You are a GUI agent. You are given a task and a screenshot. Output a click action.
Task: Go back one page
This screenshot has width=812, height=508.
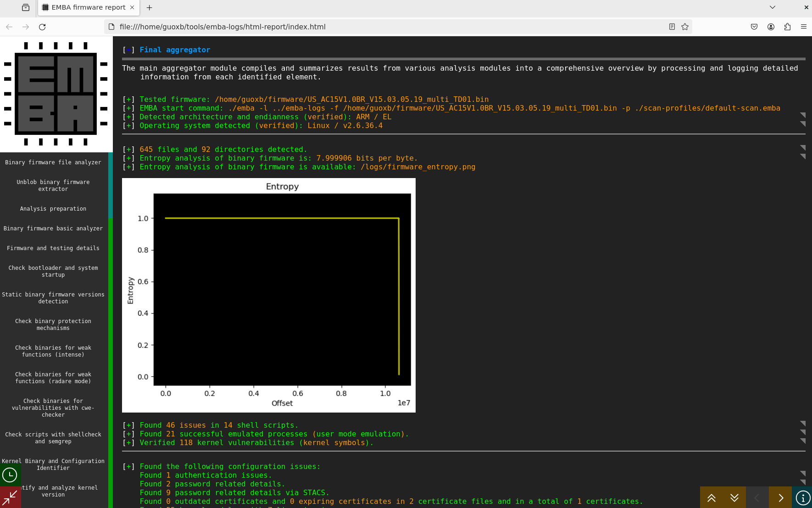point(9,27)
